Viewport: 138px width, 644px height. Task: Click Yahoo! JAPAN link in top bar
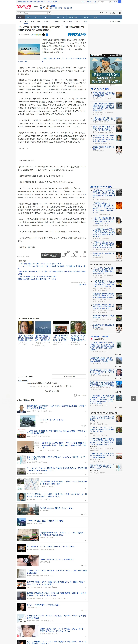[86, 2]
